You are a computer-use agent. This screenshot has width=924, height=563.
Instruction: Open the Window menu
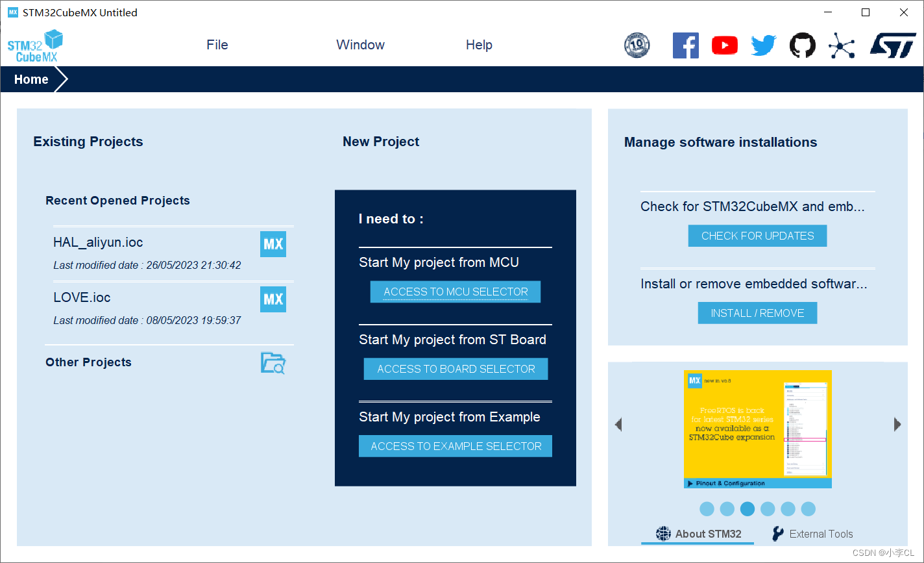pyautogui.click(x=360, y=45)
